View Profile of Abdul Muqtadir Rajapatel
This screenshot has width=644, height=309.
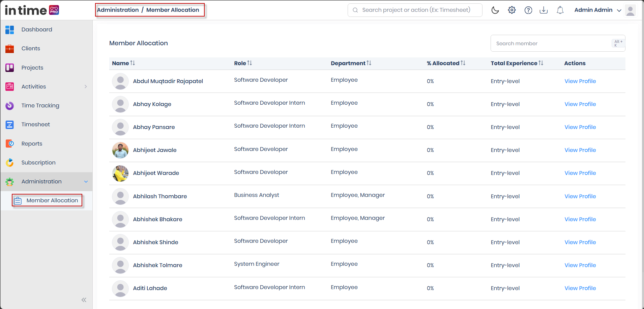click(580, 81)
